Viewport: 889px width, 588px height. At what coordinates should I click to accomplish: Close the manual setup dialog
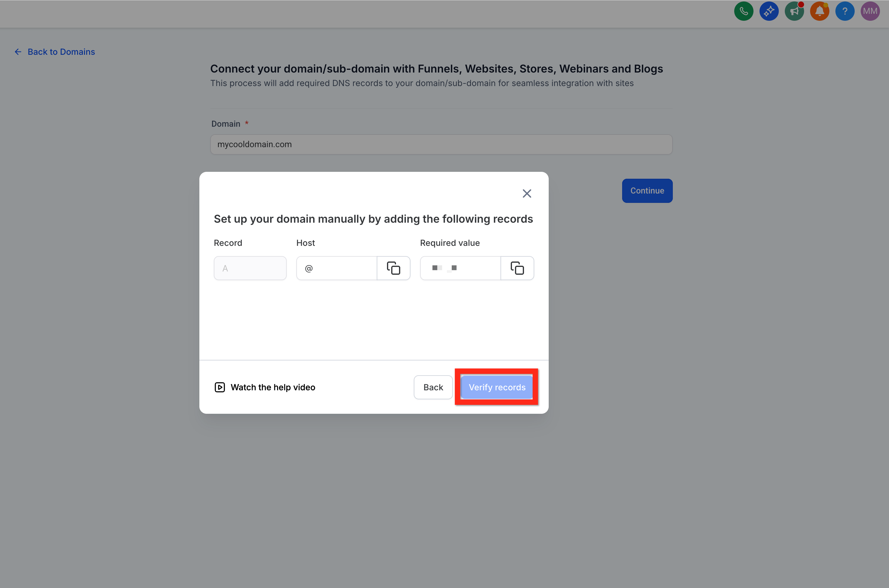coord(527,193)
